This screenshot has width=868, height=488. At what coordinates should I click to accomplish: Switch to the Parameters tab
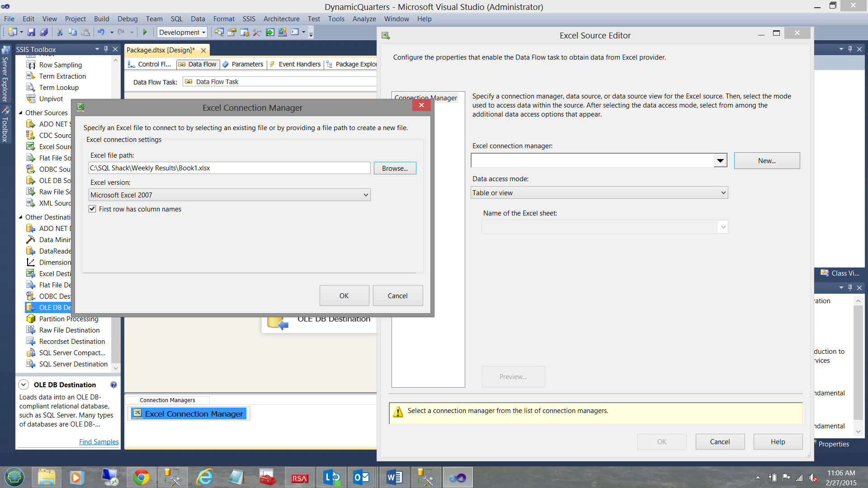point(247,64)
